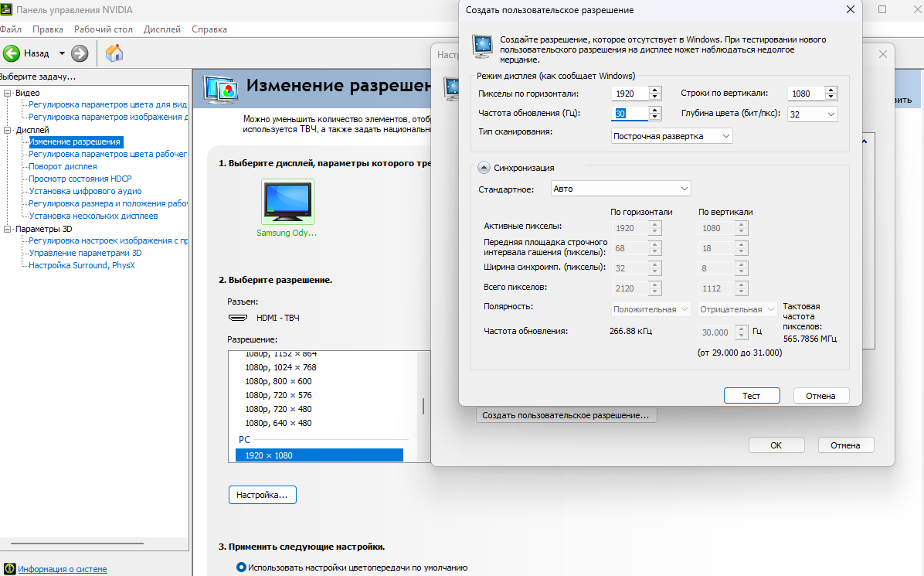
Task: Increase horizontal pixels with up stepper
Action: click(654, 90)
